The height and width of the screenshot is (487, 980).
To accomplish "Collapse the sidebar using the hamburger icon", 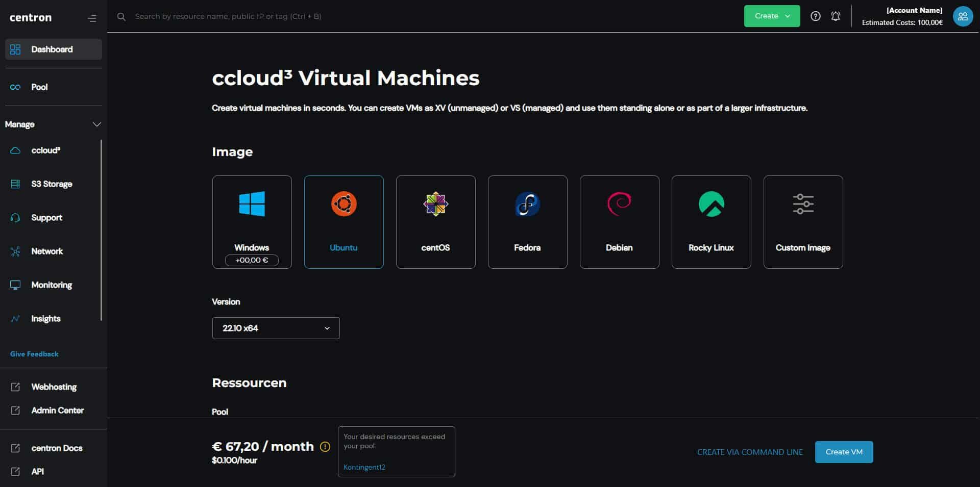I will (92, 18).
